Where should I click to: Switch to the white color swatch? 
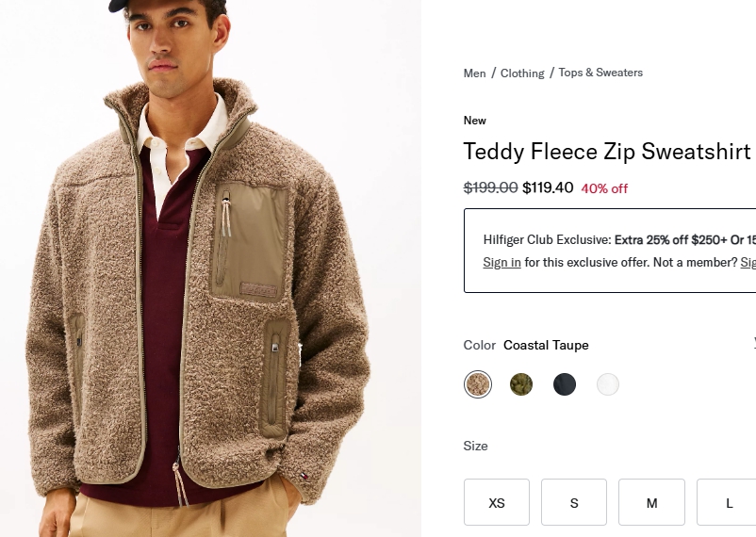608,384
